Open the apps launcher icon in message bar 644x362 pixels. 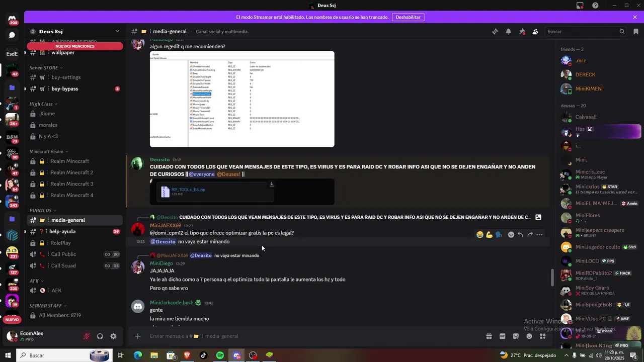point(543,336)
